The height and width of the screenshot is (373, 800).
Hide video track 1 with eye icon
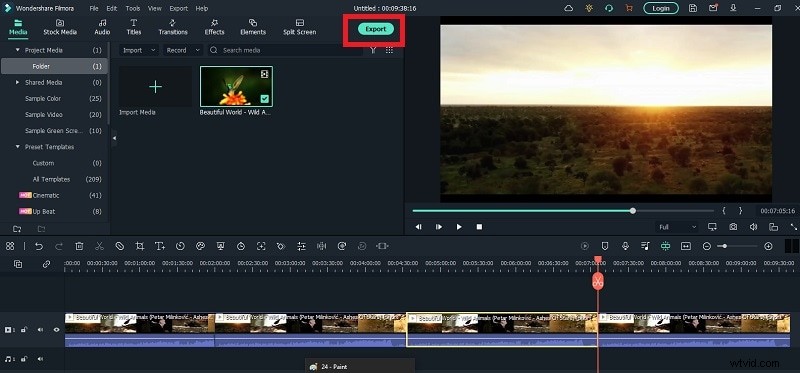(57, 330)
